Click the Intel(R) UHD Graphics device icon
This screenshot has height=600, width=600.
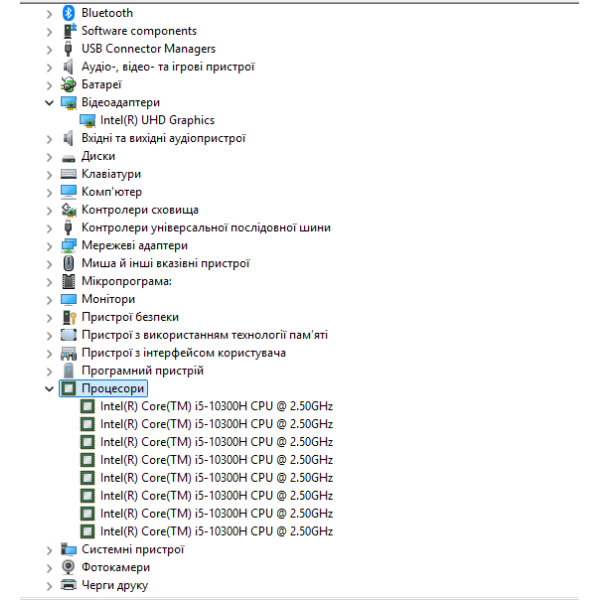(88, 121)
